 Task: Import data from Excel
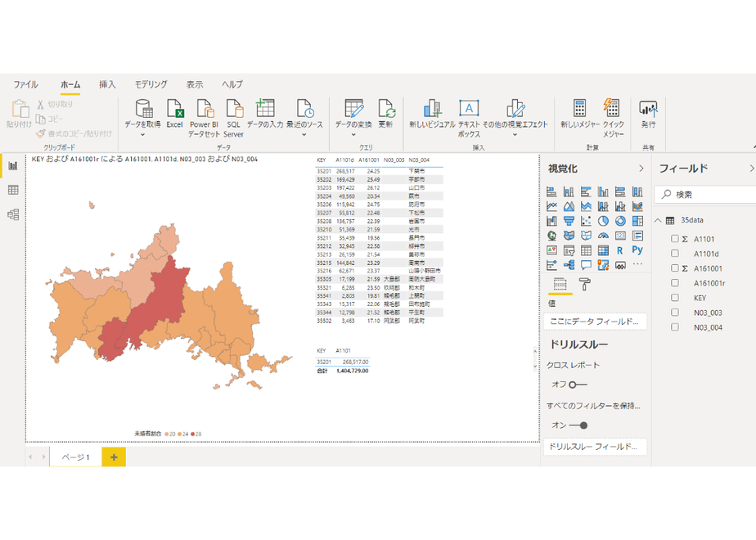click(x=174, y=114)
